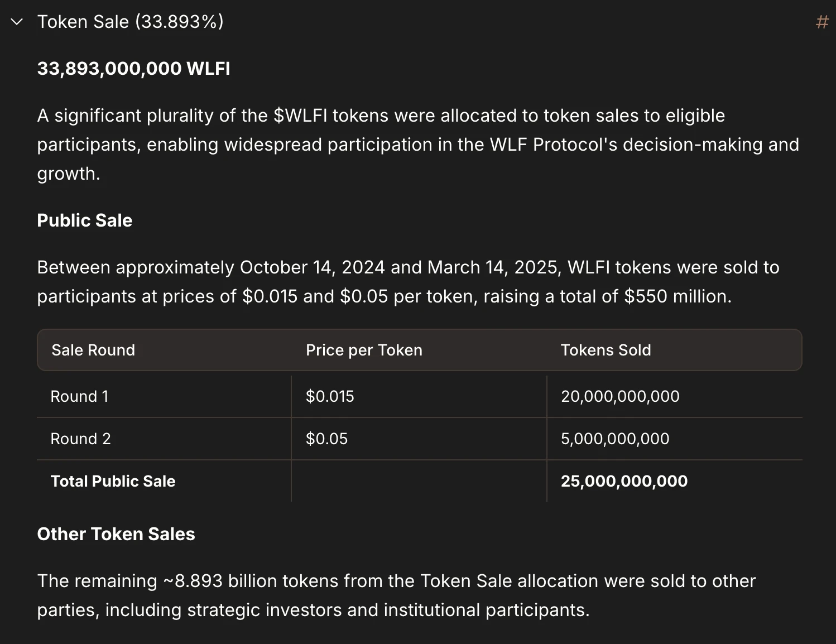Select the $0.015 price cell in table
This screenshot has width=836, height=644.
(x=330, y=396)
